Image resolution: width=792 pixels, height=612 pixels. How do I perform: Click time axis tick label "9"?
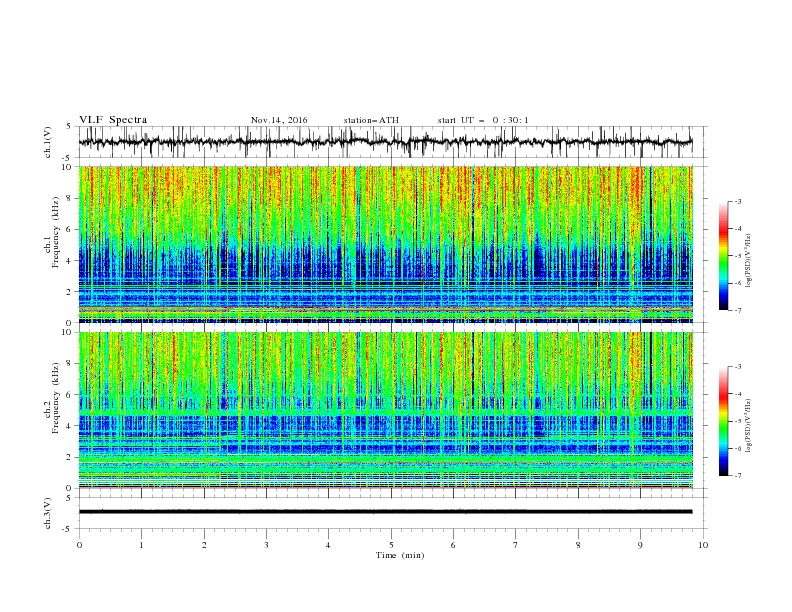[640, 545]
